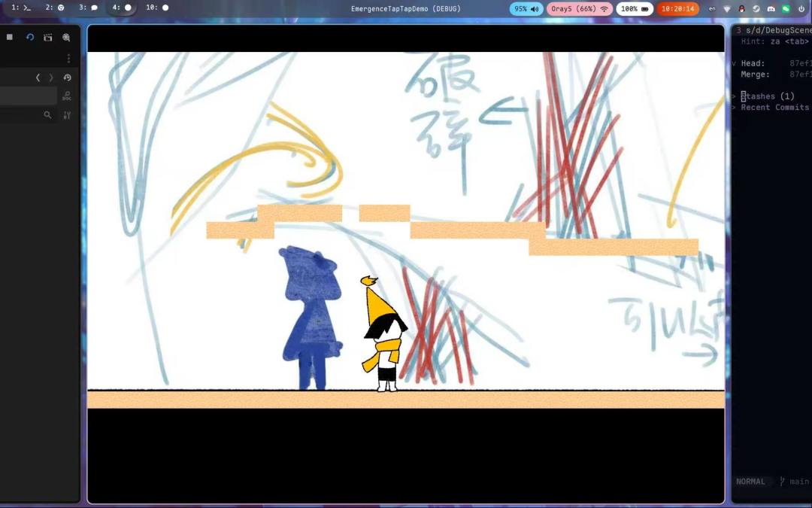Image resolution: width=812 pixels, height=508 pixels.
Task: Click the clapperboard run-scene icon
Action: pyautogui.click(x=47, y=38)
